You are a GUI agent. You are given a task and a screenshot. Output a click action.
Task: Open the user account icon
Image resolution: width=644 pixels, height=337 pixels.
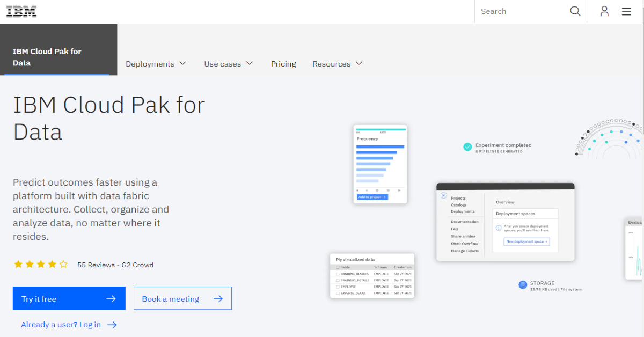604,11
